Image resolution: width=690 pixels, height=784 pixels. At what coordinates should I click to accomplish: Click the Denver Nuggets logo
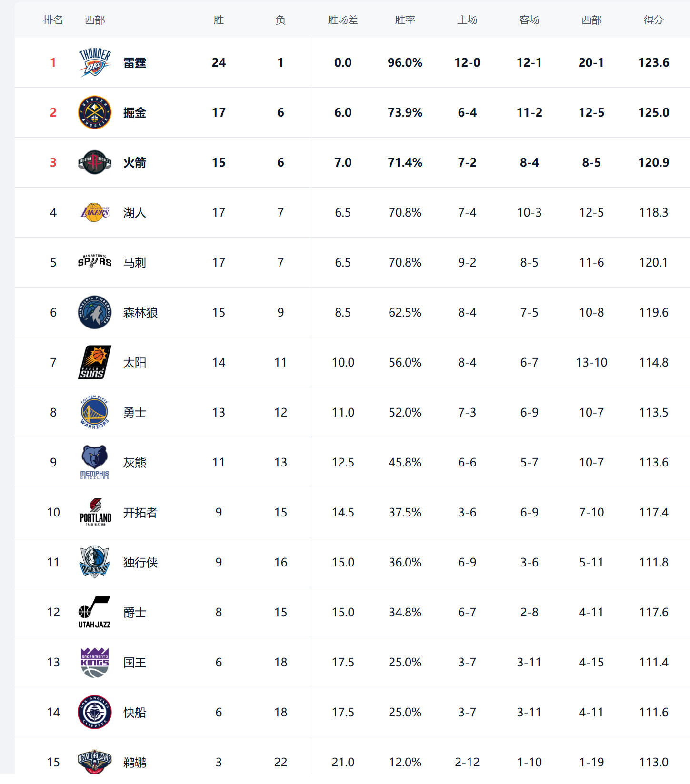[x=94, y=112]
